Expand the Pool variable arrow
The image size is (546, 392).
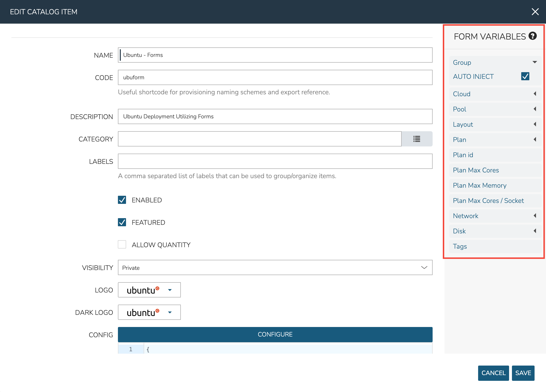click(x=535, y=109)
